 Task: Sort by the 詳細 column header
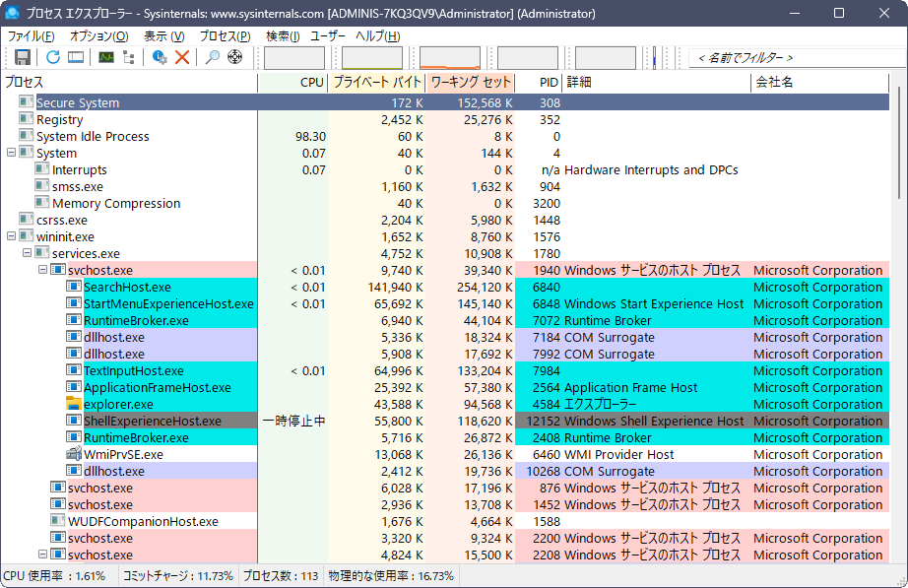(x=657, y=83)
